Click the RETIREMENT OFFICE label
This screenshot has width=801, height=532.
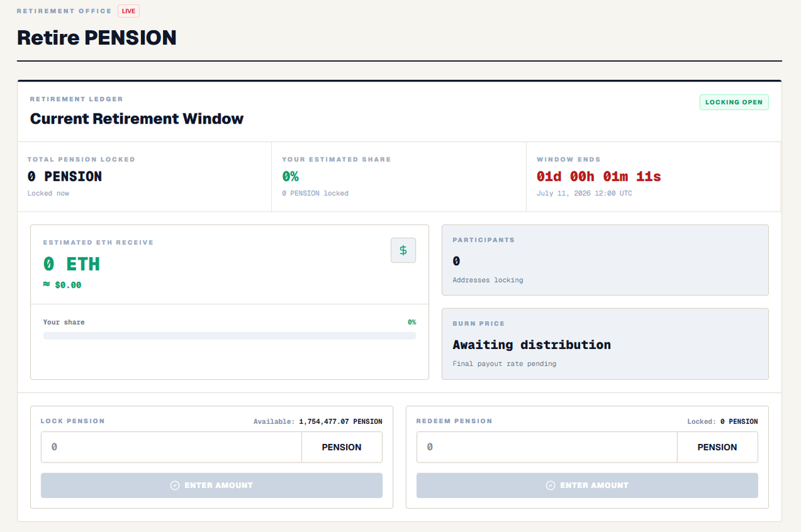click(x=64, y=11)
